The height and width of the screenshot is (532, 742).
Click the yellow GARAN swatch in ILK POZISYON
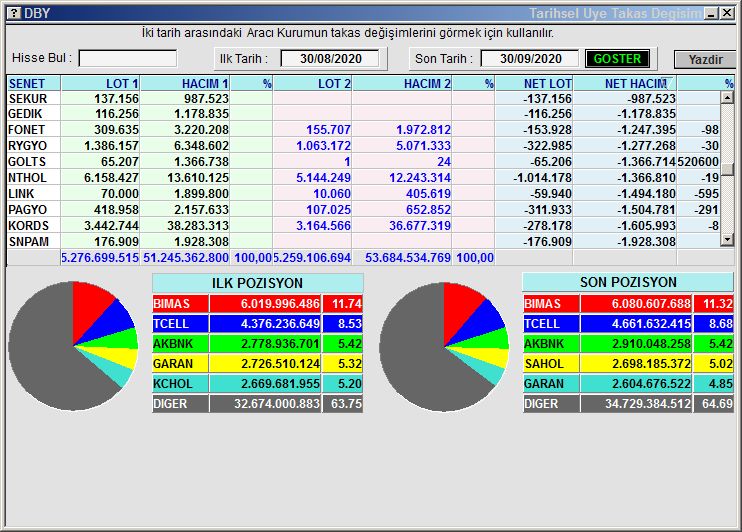tap(180, 364)
